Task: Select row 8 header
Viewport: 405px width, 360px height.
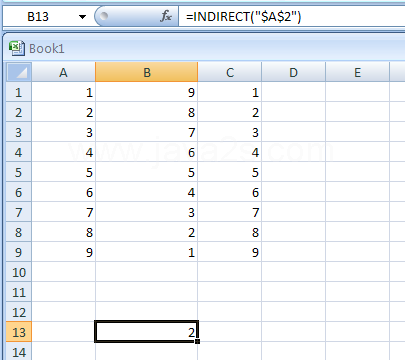Action: pos(19,232)
